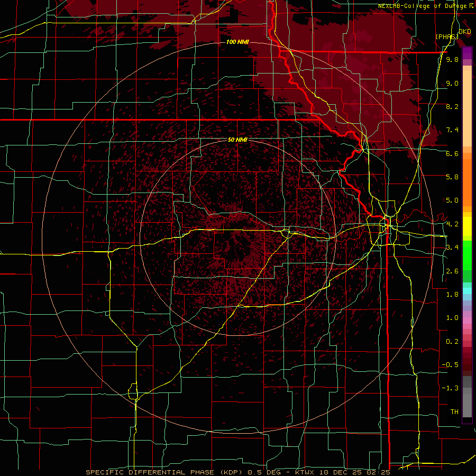The height and width of the screenshot is (476, 476).
Task: Click the TH label at scale bottom
Action: (454, 412)
